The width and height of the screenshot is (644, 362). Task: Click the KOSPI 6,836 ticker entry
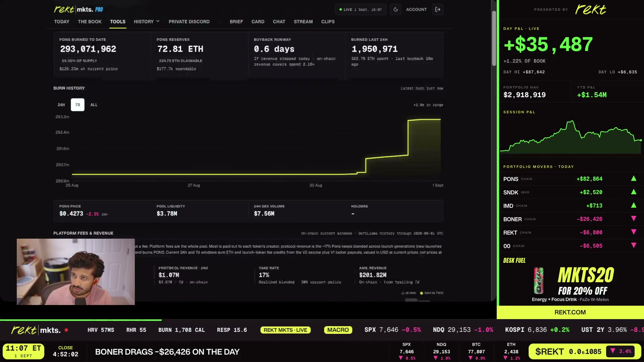pyautogui.click(x=537, y=330)
